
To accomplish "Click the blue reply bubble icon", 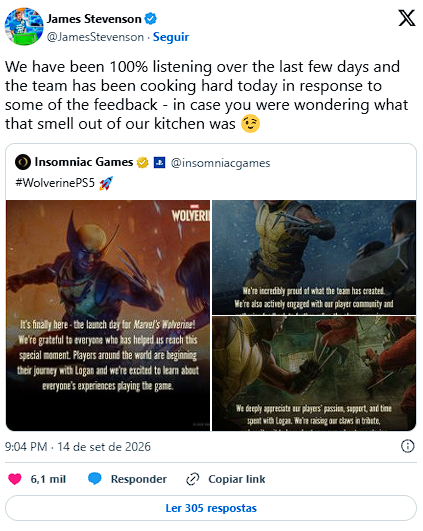I will pyautogui.click(x=95, y=479).
